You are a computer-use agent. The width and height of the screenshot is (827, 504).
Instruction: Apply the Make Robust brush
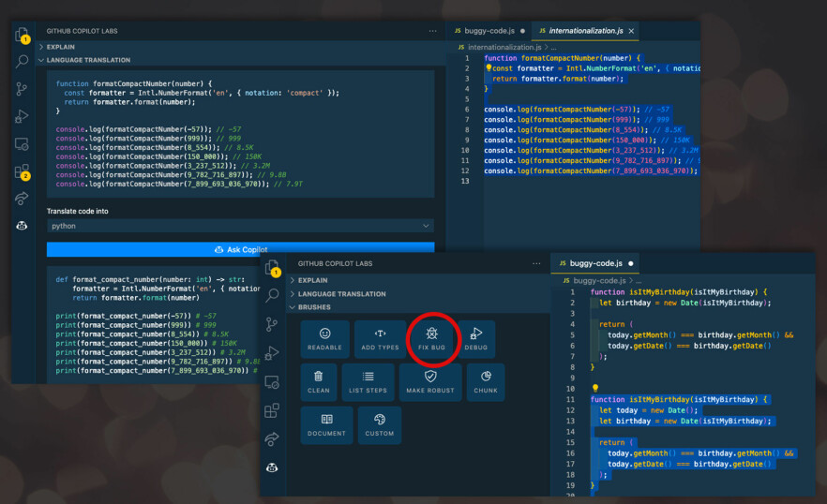click(430, 382)
